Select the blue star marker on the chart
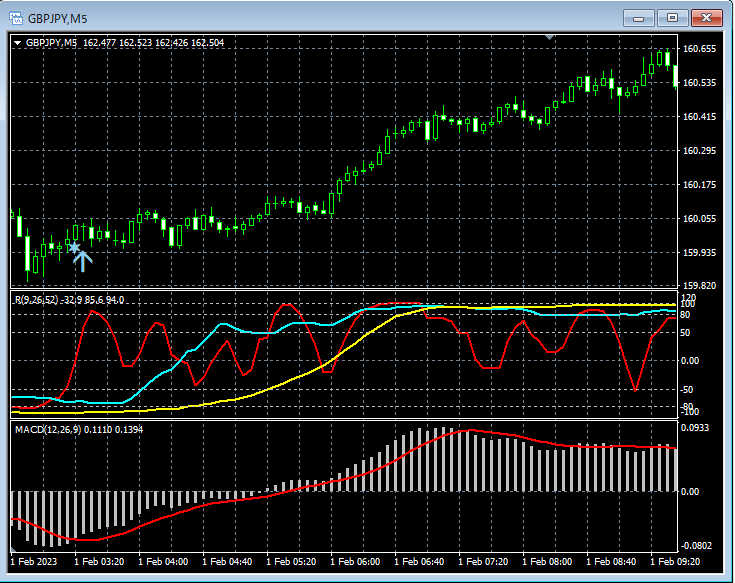 point(74,247)
